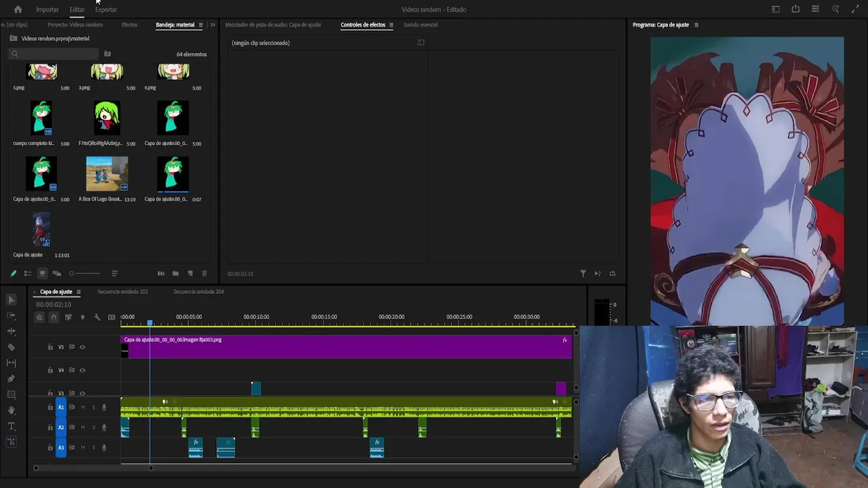
Task: Select the Slip tool
Action: click(x=11, y=363)
